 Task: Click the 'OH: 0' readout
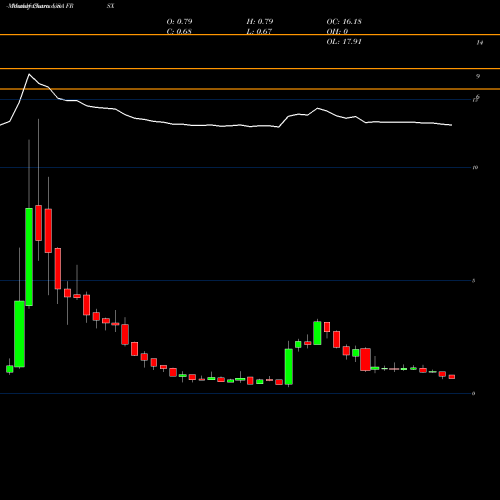[337, 32]
